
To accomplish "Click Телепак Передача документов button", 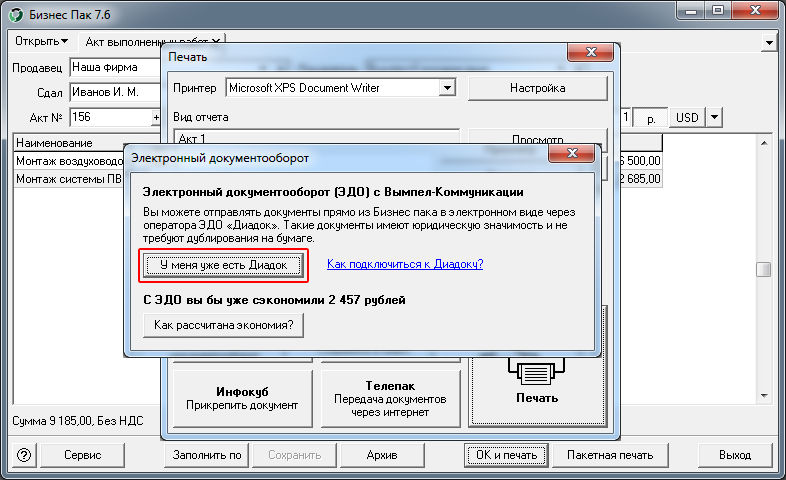I will 390,398.
